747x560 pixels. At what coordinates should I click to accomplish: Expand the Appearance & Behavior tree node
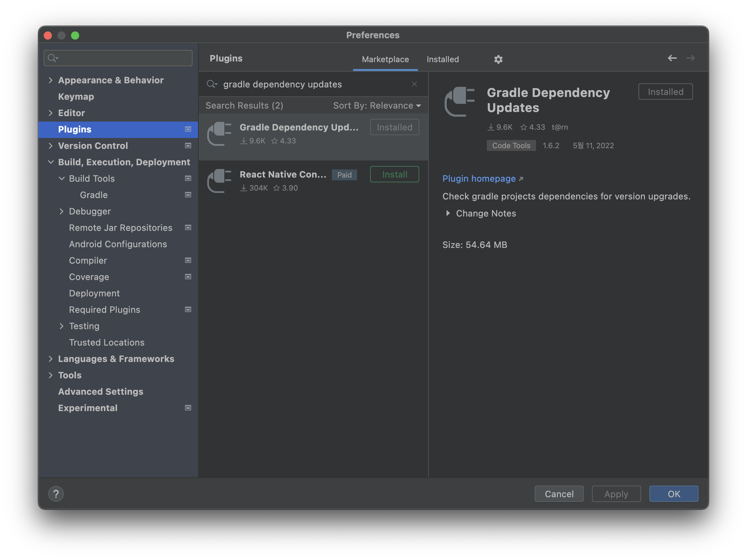[x=51, y=80]
